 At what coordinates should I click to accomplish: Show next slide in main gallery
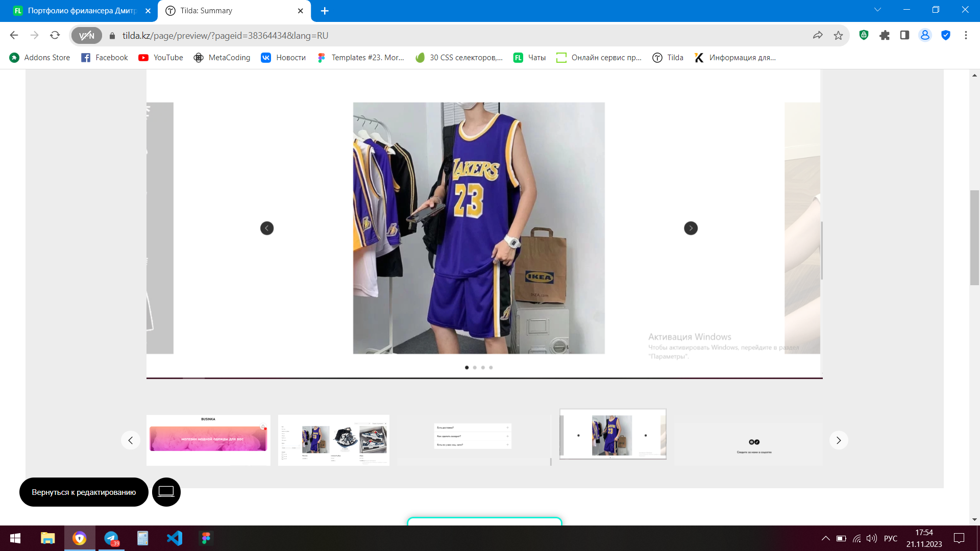point(691,228)
